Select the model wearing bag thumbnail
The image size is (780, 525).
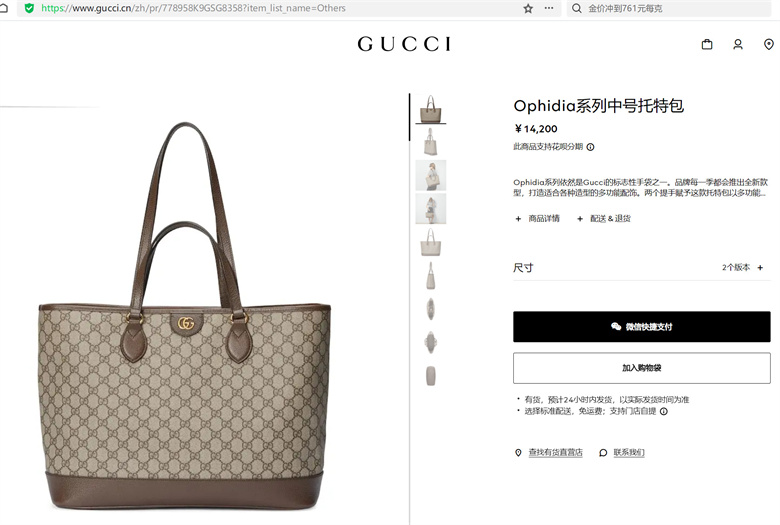pyautogui.click(x=431, y=175)
